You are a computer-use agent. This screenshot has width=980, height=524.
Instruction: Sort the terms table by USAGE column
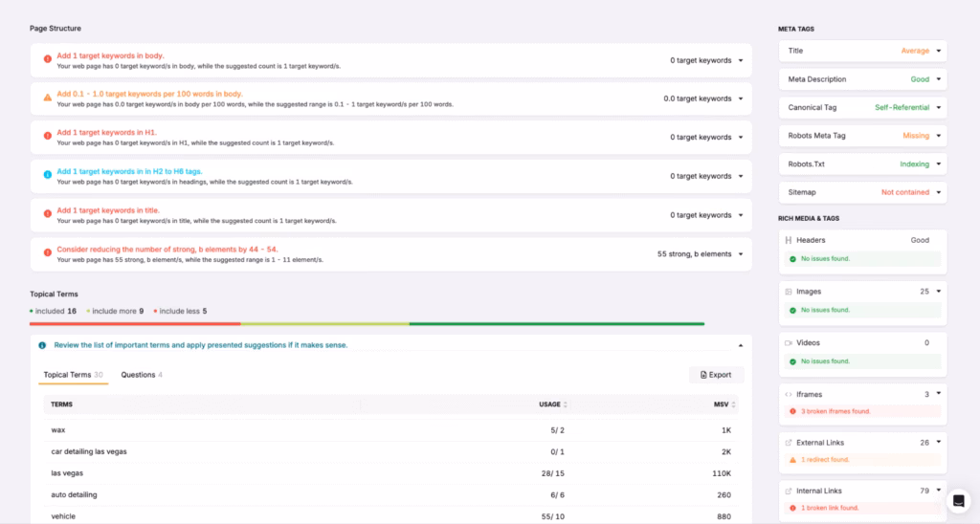click(553, 404)
